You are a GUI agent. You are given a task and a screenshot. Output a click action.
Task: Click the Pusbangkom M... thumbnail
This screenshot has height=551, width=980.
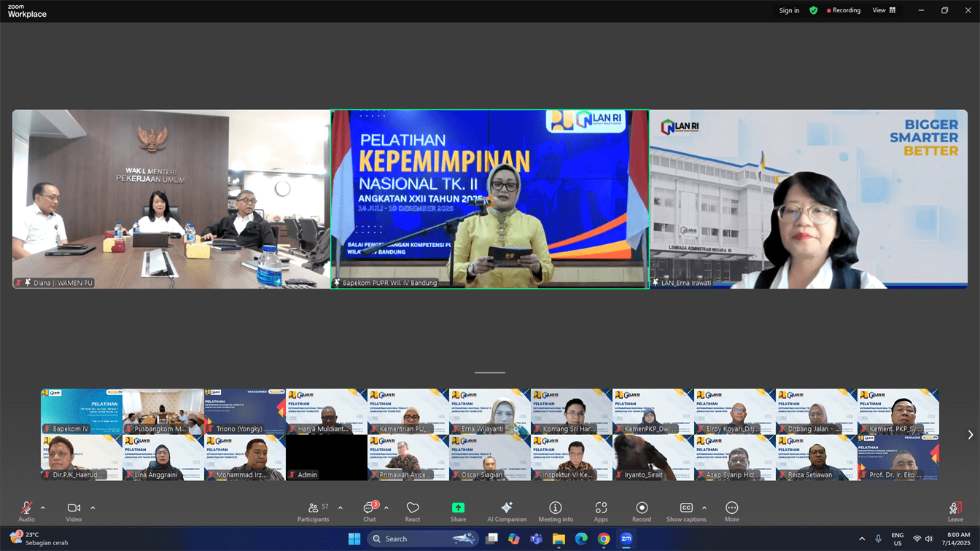coord(163,412)
